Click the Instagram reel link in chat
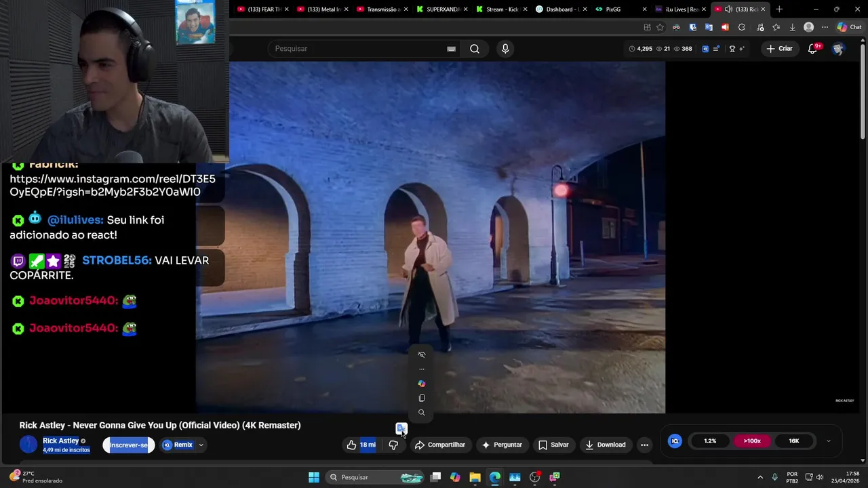The image size is (868, 488). (113, 186)
